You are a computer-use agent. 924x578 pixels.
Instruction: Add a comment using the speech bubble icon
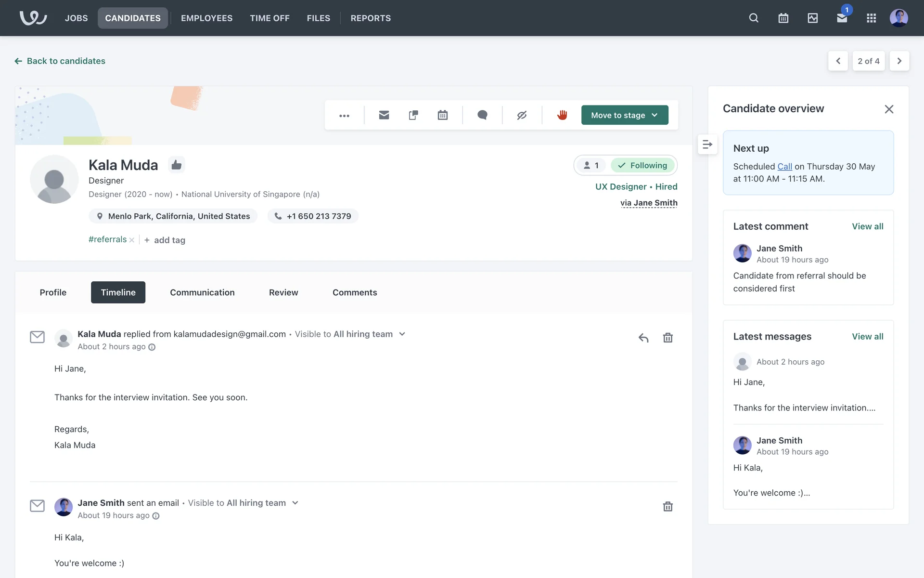pyautogui.click(x=482, y=115)
